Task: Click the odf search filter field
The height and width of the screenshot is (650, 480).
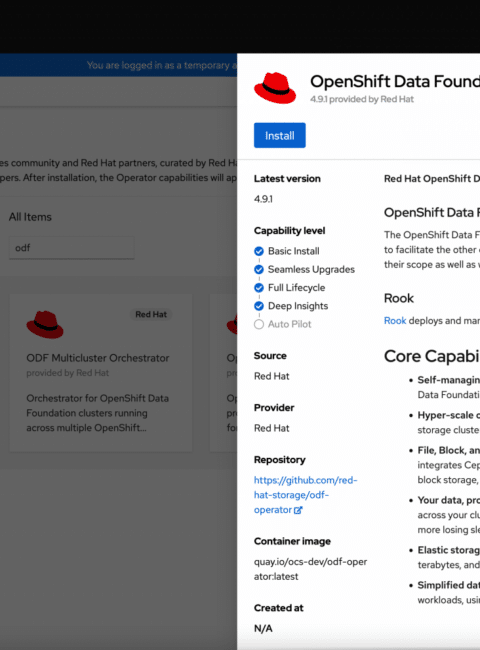Action: (x=72, y=248)
